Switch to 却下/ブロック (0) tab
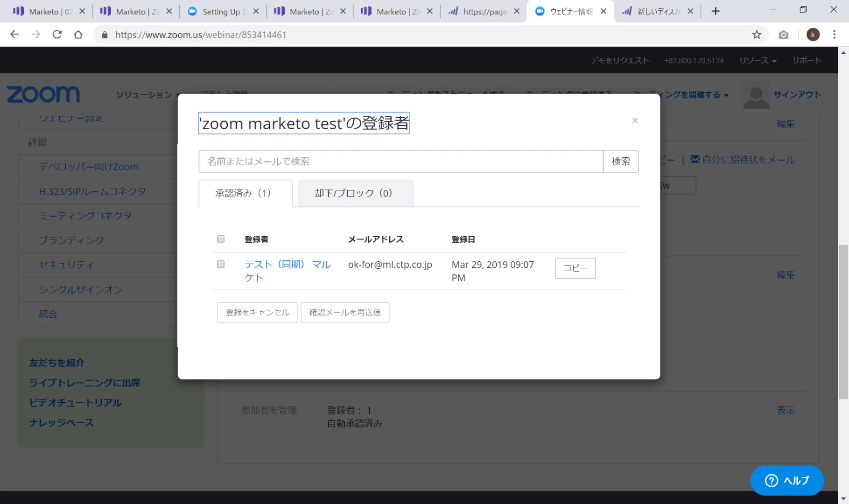The image size is (849, 504). pyautogui.click(x=356, y=193)
